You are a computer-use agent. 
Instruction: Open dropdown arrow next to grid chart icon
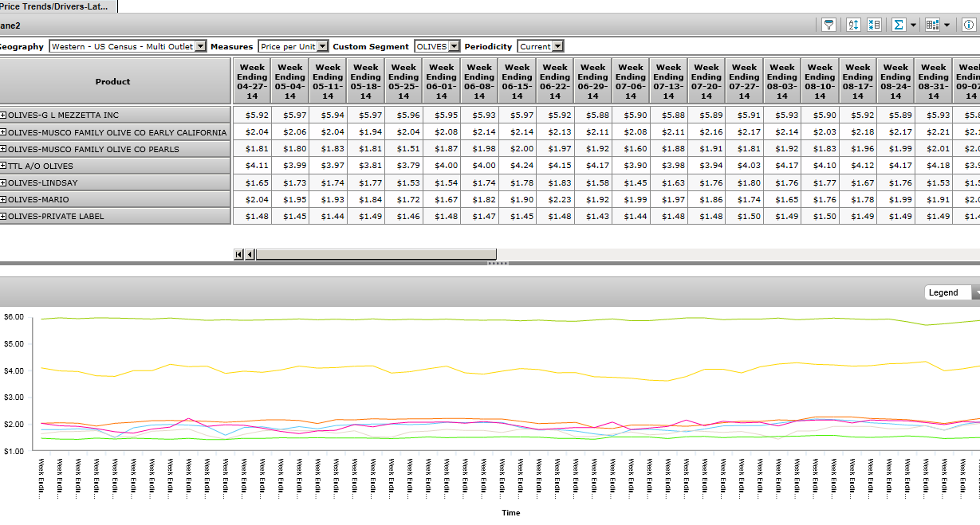(947, 25)
